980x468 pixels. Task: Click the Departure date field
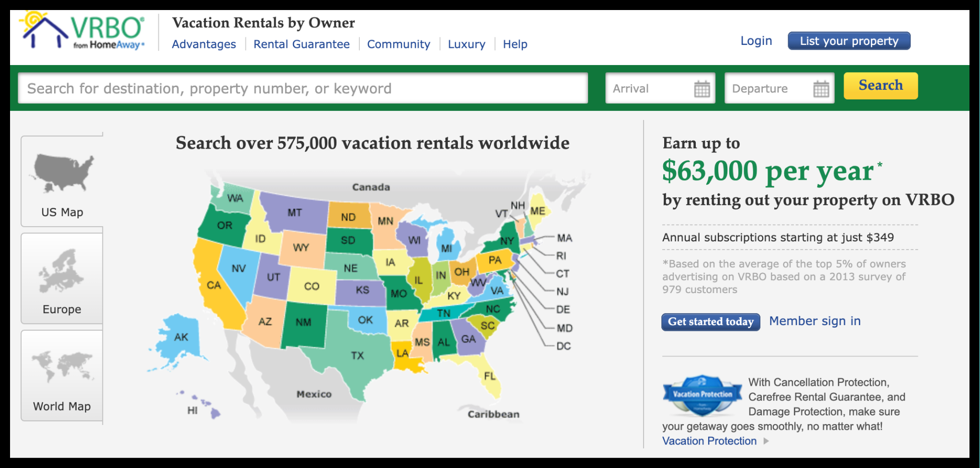coord(780,88)
